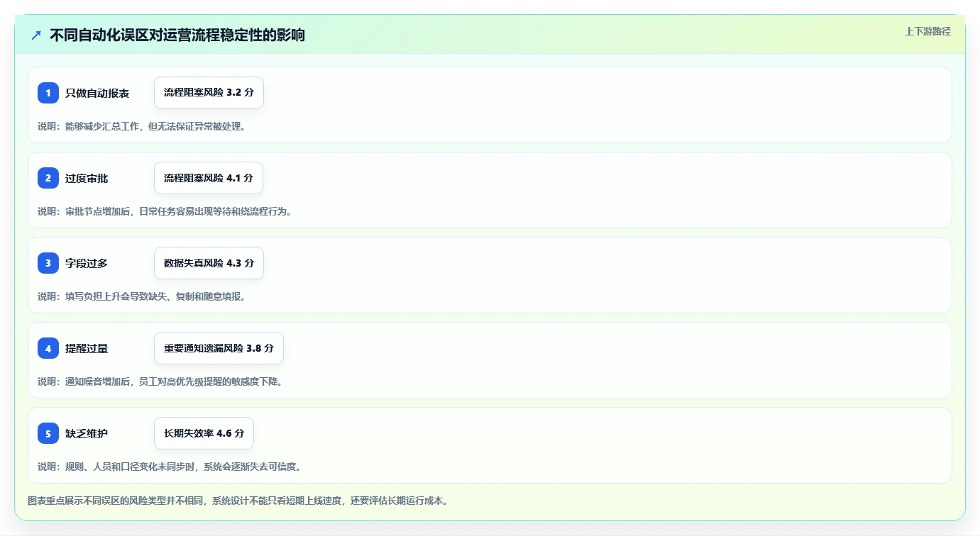Click the 长期失效率 4.6 分 chip
980x536 pixels.
[204, 433]
